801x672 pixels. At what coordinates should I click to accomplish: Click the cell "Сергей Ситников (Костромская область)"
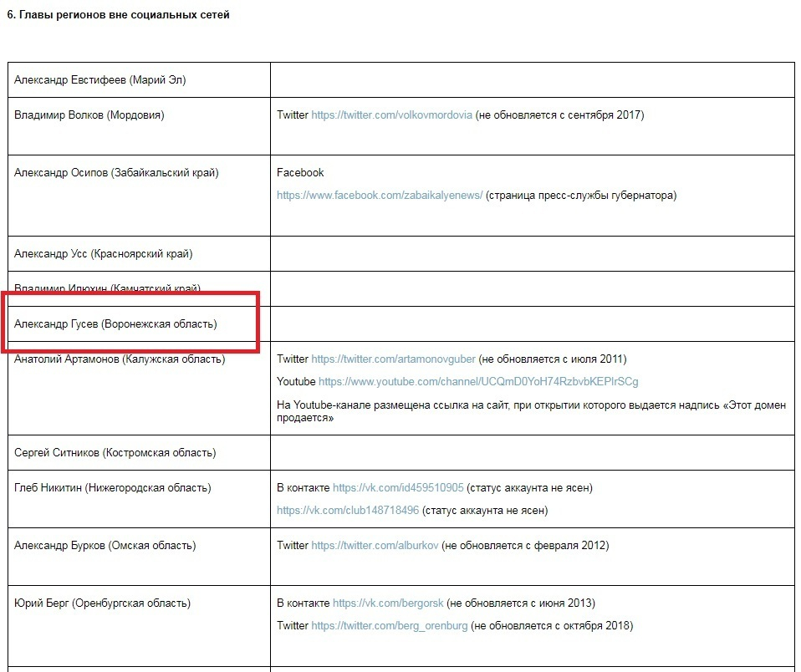tap(139, 453)
